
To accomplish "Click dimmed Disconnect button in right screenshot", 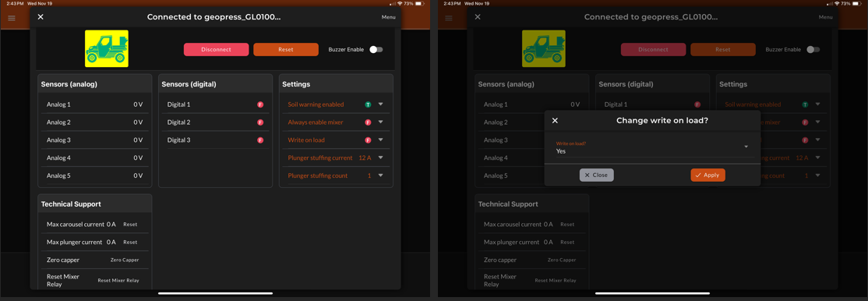I will [653, 49].
